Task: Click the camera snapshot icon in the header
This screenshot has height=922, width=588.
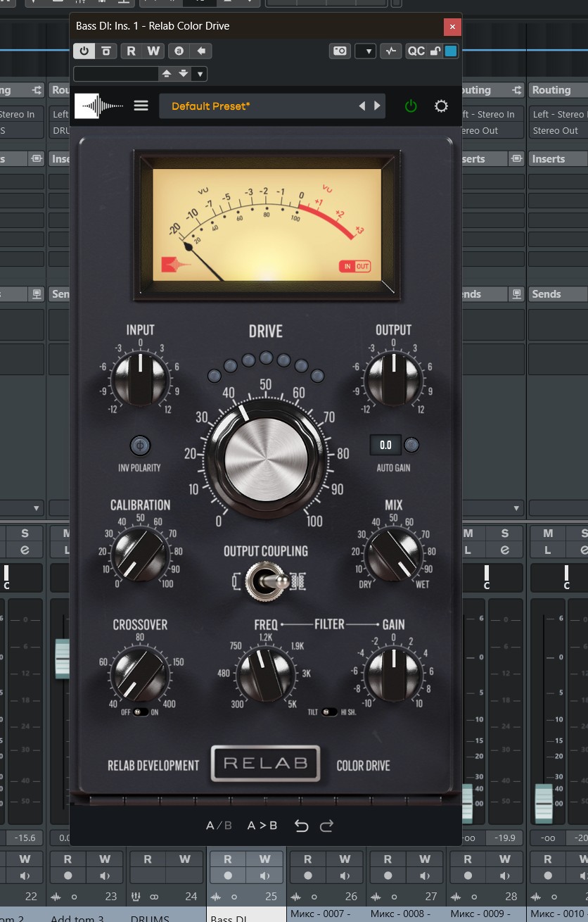Action: [x=340, y=51]
